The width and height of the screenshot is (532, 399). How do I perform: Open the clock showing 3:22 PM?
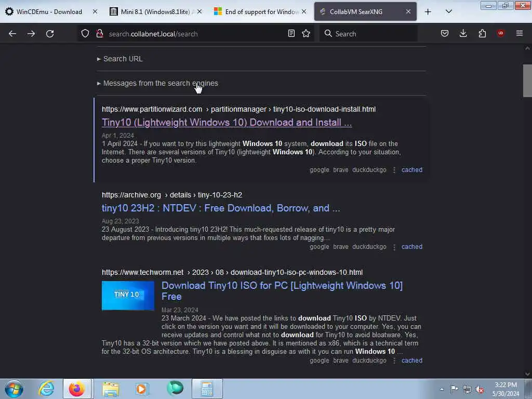click(506, 389)
